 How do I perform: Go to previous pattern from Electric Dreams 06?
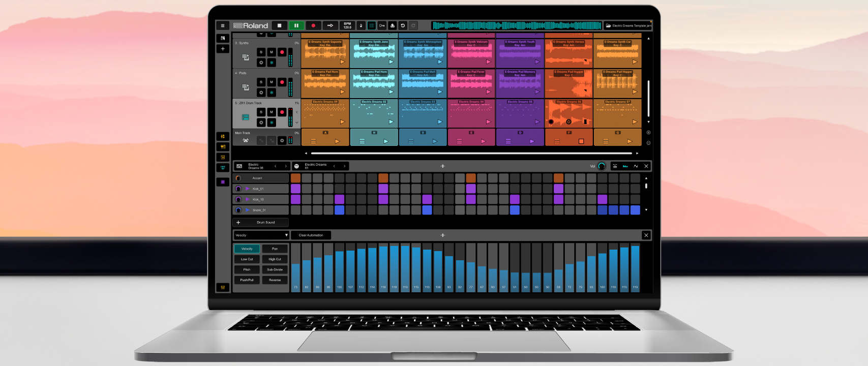(x=276, y=166)
